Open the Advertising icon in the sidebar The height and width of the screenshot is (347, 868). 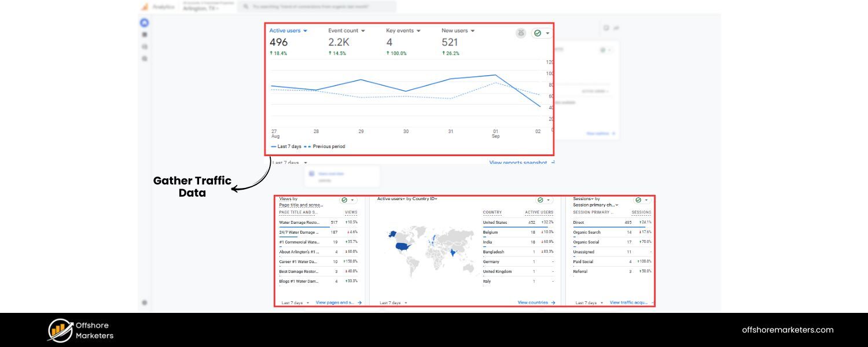145,57
